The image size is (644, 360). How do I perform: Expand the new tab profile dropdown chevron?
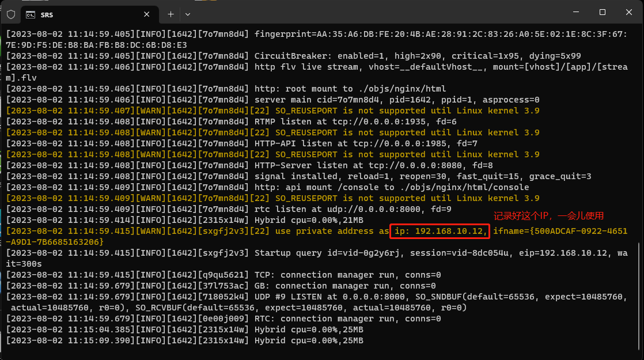pos(188,14)
